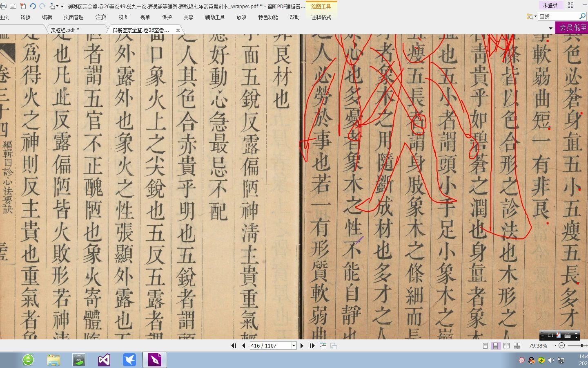This screenshot has width=588, height=368.
Task: Click the 未登录 login button
Action: pyautogui.click(x=550, y=5)
